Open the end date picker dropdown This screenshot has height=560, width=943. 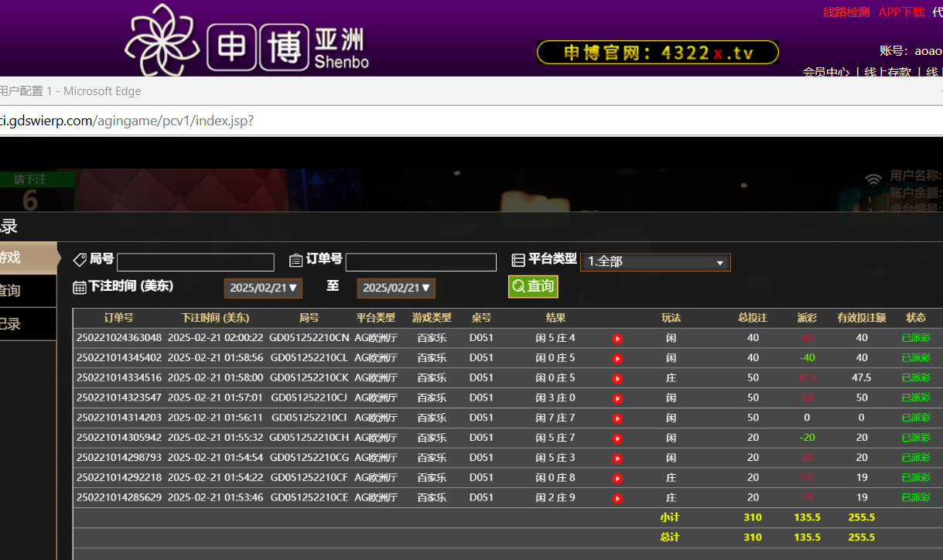click(396, 289)
